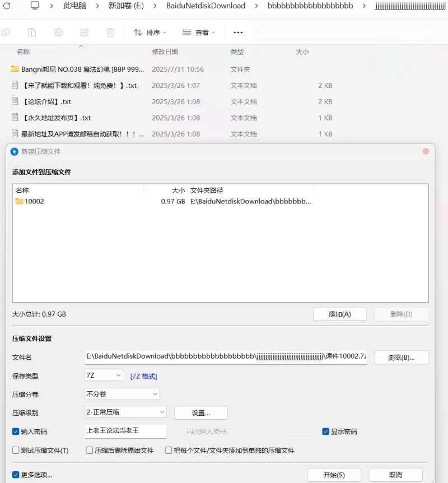Image resolution: width=448 pixels, height=483 pixels.
Task: Click the 2025/7/31 10:56 date cell
Action: coord(178,69)
